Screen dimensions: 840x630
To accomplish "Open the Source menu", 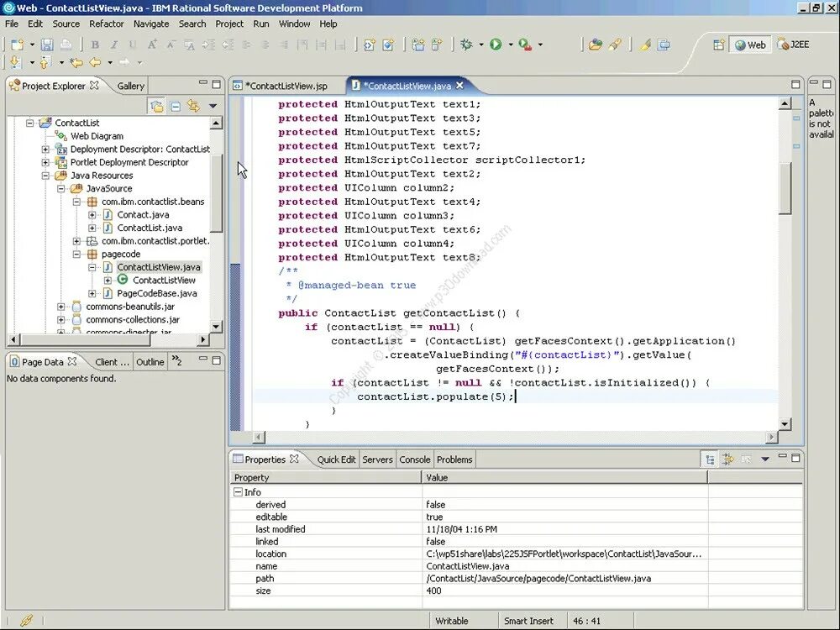I will click(x=66, y=24).
